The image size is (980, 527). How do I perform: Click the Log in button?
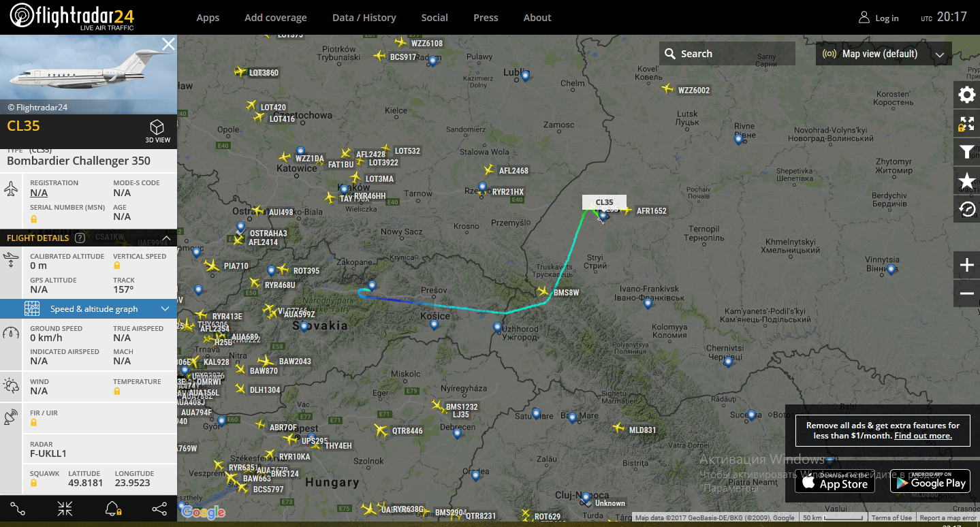(x=879, y=18)
